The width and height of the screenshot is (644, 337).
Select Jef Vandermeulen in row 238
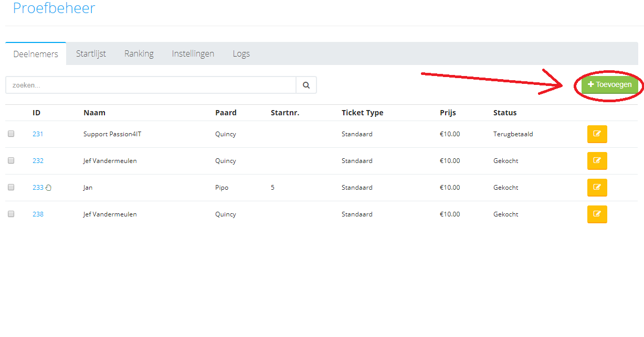(110, 214)
